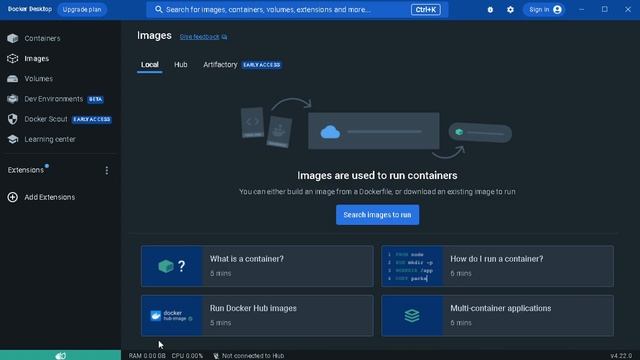Open 'How do I run a container?' card
This screenshot has width=640, height=360.
tap(497, 266)
